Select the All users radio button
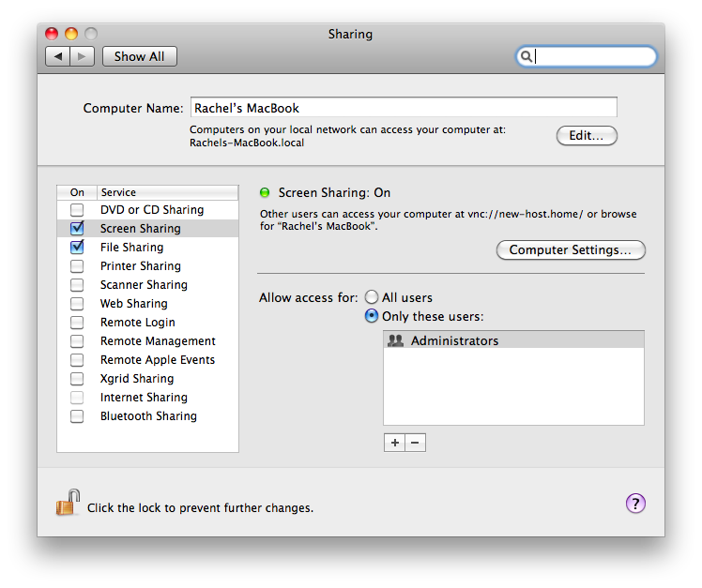Viewport: 702px width, 588px height. coord(371,297)
